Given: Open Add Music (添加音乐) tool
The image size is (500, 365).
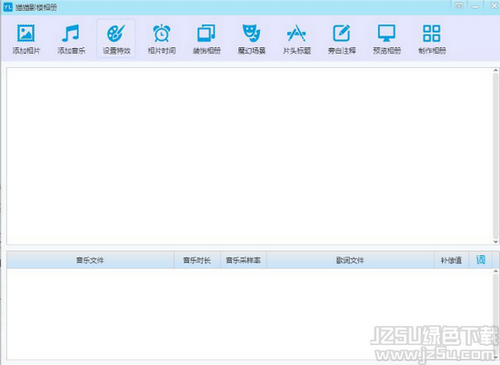Looking at the screenshot, I should pos(71,39).
